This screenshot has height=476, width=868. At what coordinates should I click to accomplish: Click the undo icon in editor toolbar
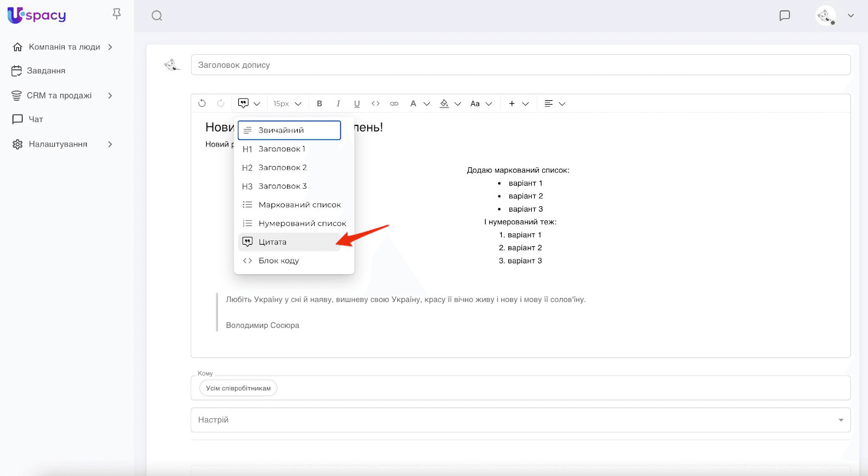[202, 103]
